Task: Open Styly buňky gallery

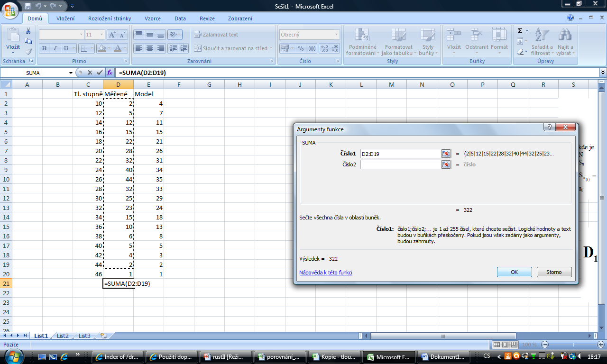Action: 427,42
